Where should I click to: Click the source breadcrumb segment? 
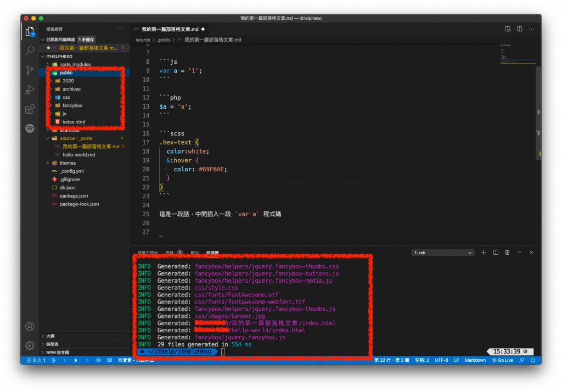[x=143, y=40]
